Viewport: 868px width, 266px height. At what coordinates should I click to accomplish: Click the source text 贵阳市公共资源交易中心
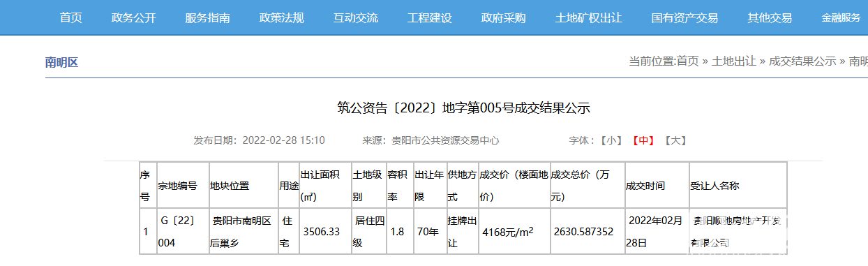pos(446,140)
